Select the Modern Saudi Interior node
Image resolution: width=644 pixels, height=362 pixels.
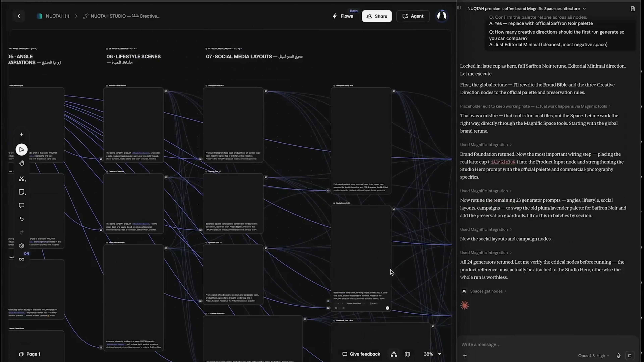[x=133, y=125]
